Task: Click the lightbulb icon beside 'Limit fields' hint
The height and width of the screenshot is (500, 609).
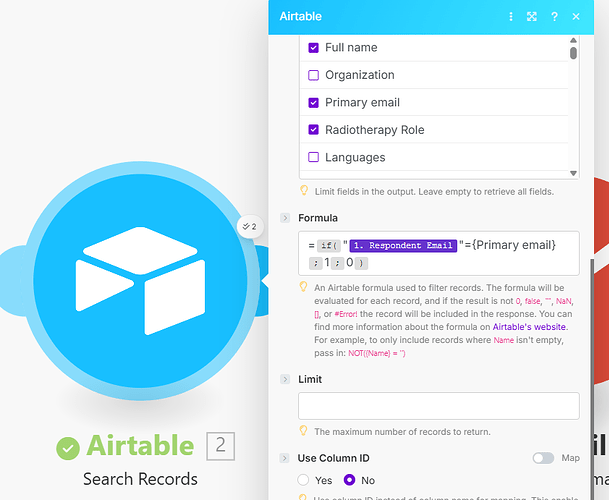Action: [304, 190]
